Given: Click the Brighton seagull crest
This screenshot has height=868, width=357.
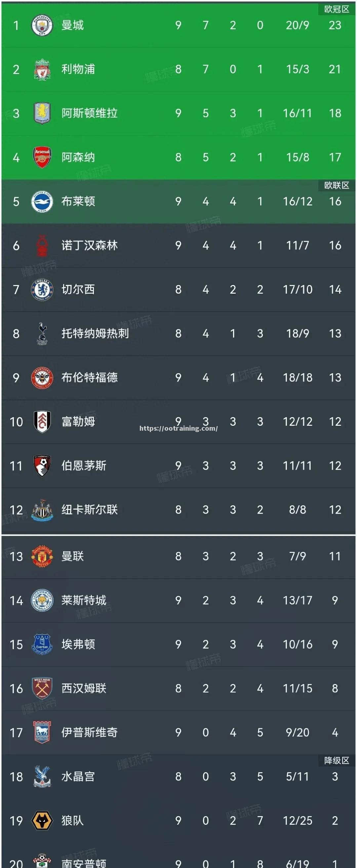Looking at the screenshot, I should (42, 201).
